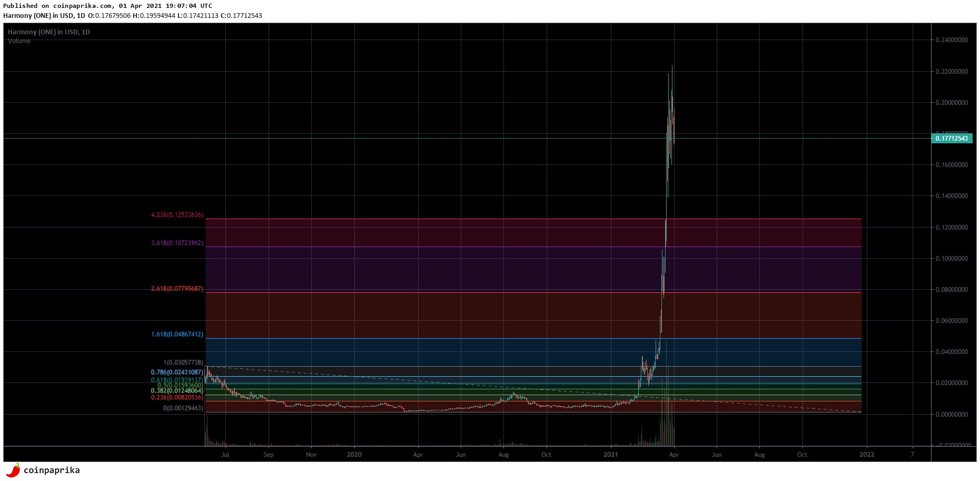
Task: Select the 0.382(0.01248064) Fibonacci level label
Action: tap(177, 391)
